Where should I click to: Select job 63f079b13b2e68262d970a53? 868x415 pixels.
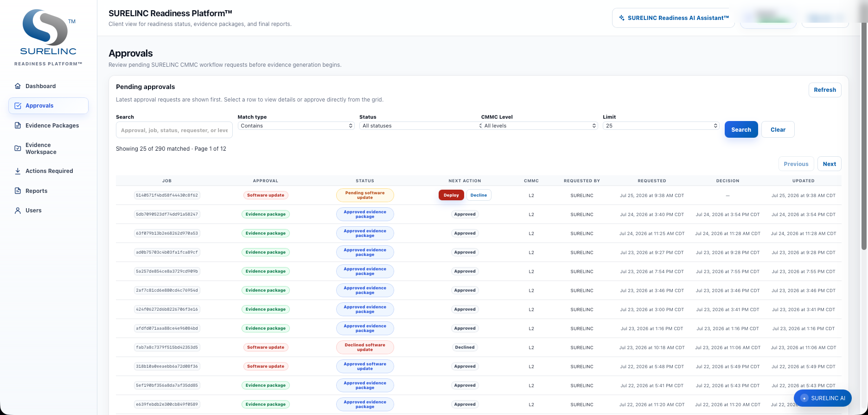point(167,233)
